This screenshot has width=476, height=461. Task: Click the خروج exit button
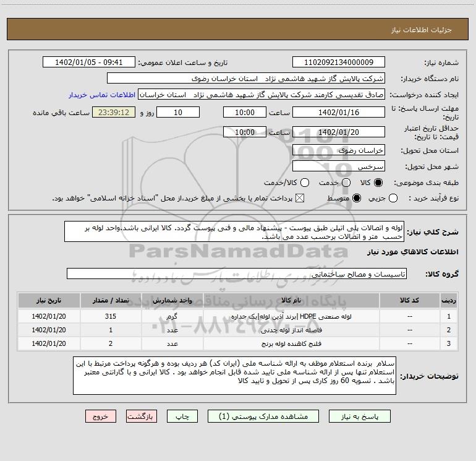point(101,416)
